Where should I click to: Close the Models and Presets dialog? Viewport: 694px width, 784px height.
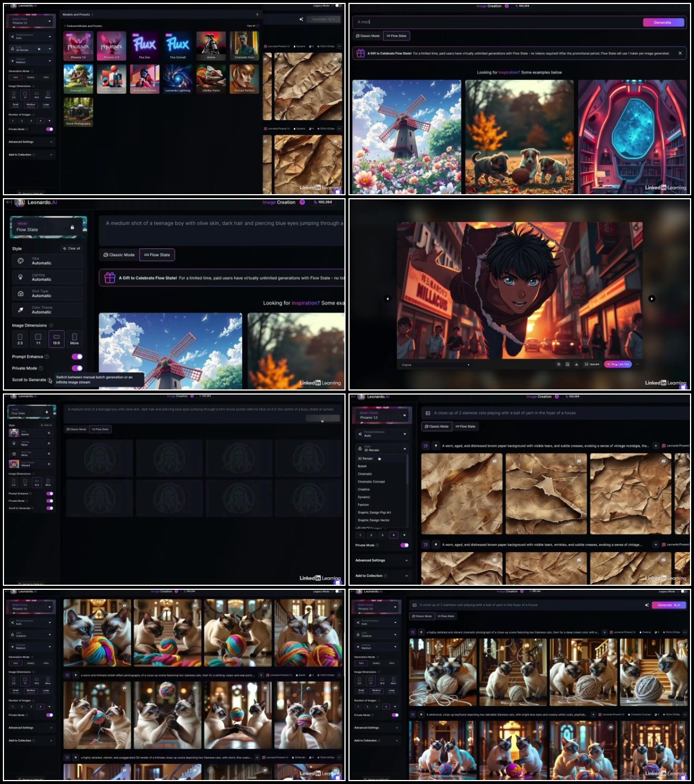click(x=256, y=14)
